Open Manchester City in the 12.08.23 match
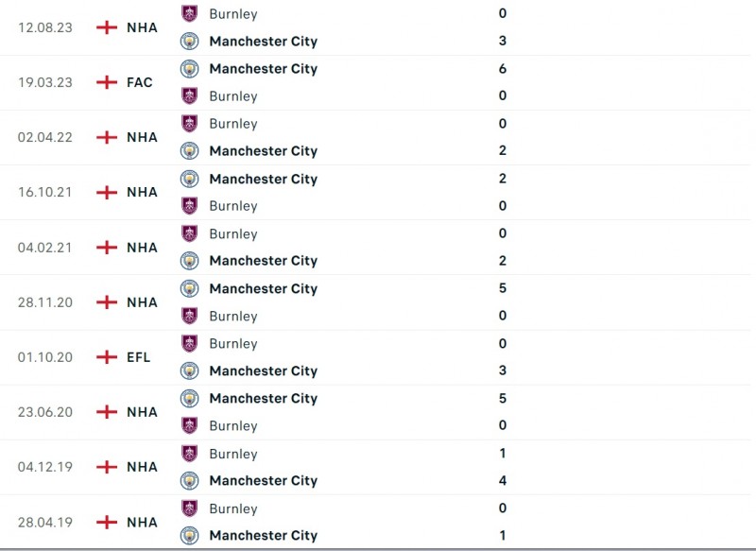This screenshot has width=756, height=551. pos(263,42)
